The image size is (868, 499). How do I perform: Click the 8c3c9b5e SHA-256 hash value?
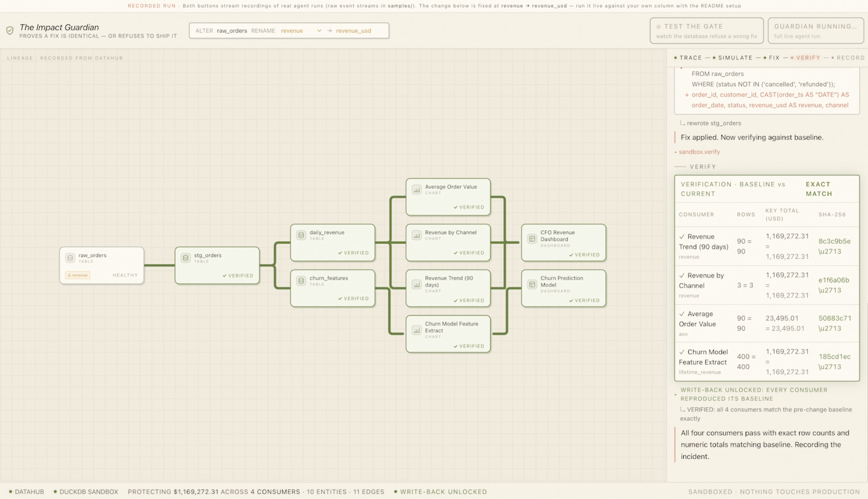pos(834,241)
